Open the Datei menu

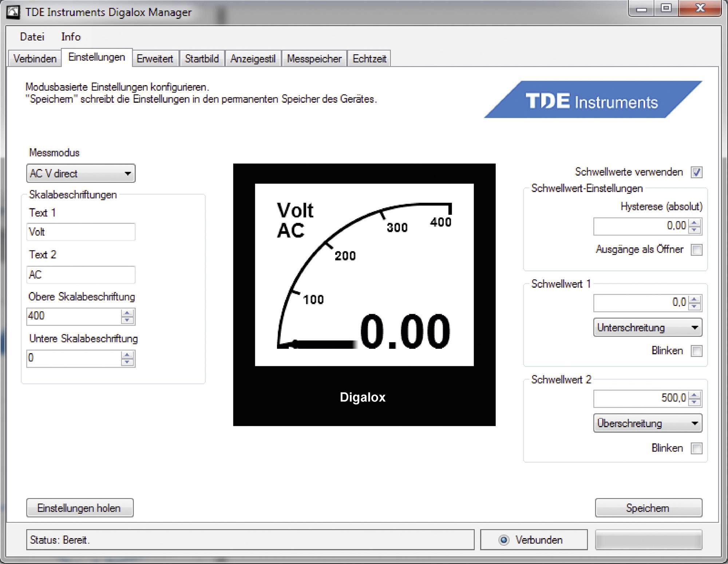click(32, 37)
